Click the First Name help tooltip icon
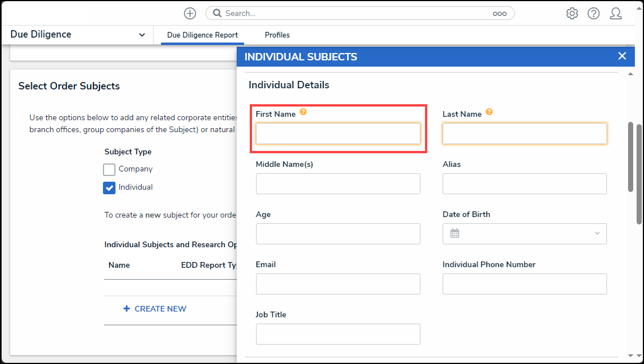Image resolution: width=644 pixels, height=364 pixels. pos(303,112)
